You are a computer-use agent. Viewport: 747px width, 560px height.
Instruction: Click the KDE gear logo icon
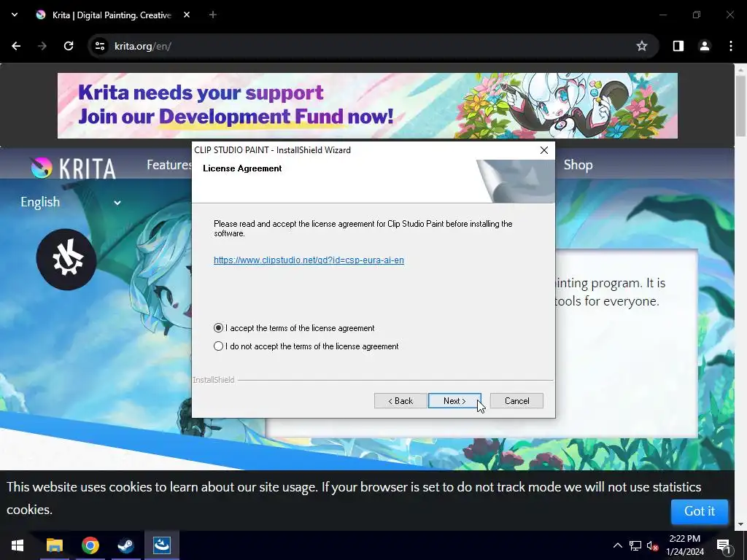click(66, 260)
